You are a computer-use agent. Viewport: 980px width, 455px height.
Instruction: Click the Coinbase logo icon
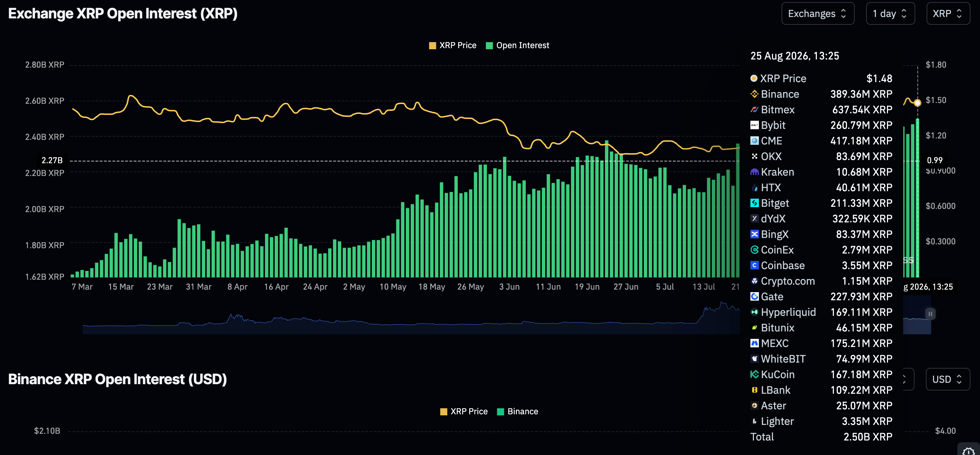coord(754,265)
